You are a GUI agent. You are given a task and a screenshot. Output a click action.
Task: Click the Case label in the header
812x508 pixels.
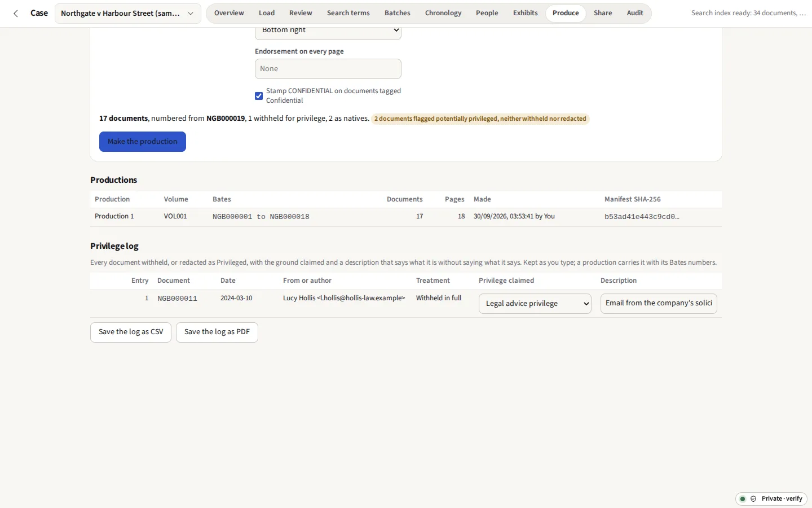click(39, 13)
